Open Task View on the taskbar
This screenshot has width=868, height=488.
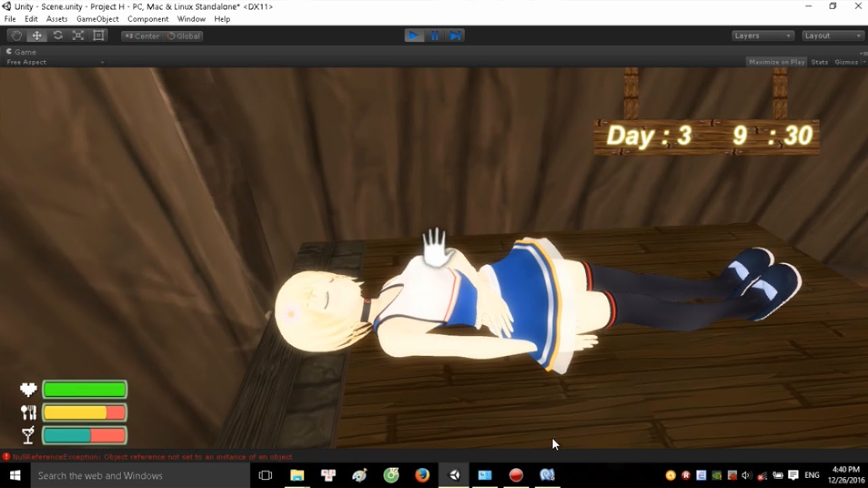pos(266,476)
